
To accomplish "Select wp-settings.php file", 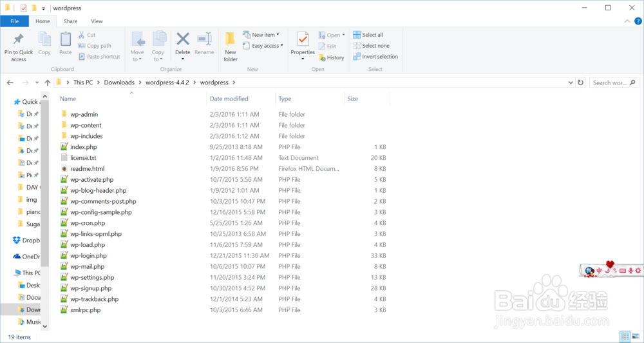I will tap(92, 278).
